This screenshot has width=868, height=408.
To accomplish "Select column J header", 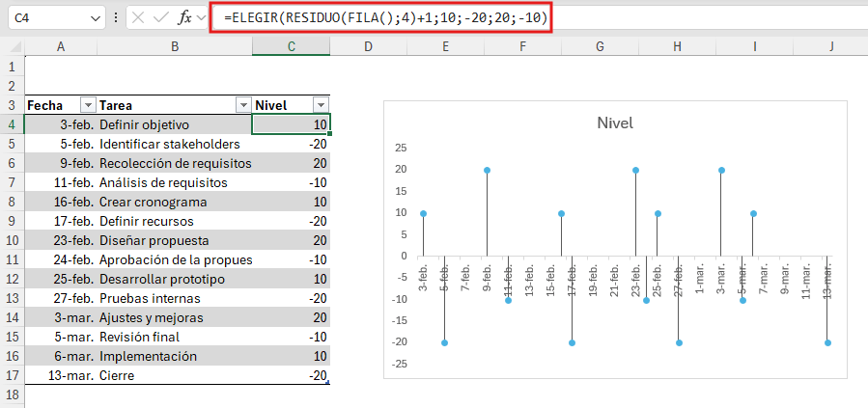I will (x=831, y=47).
